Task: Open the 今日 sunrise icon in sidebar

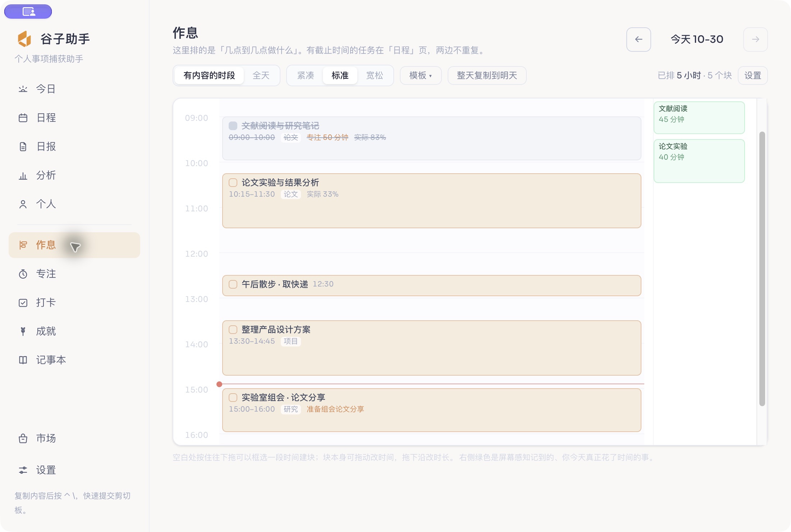Action: [x=23, y=89]
